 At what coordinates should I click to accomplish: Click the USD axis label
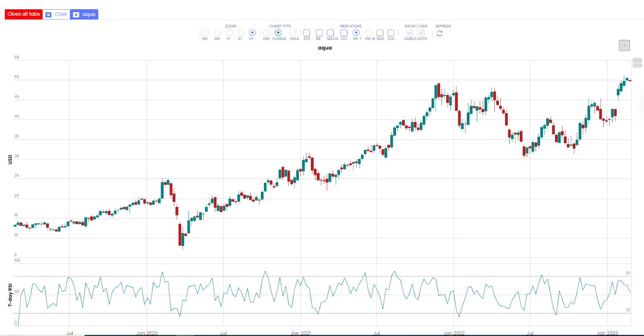10,160
